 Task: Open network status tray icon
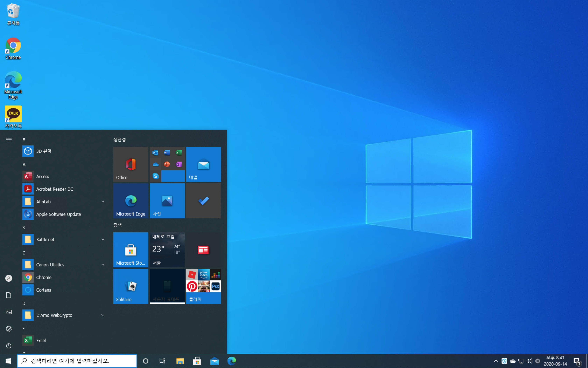[521, 361]
